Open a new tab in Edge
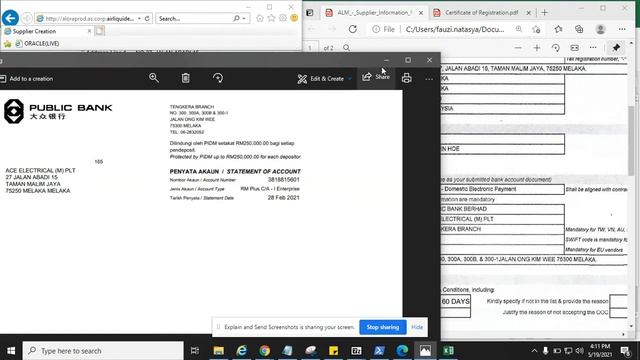Viewport: 640px width, 360px height. (544, 13)
